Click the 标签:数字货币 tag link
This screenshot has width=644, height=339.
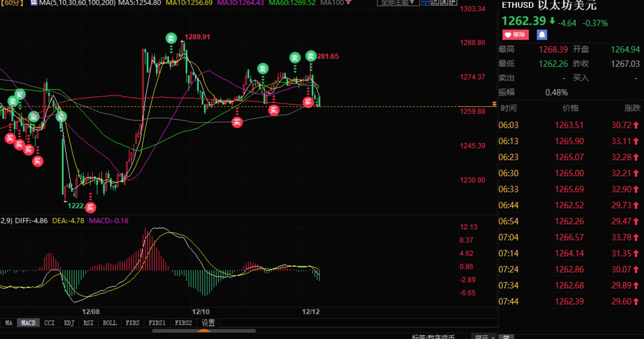point(433,337)
